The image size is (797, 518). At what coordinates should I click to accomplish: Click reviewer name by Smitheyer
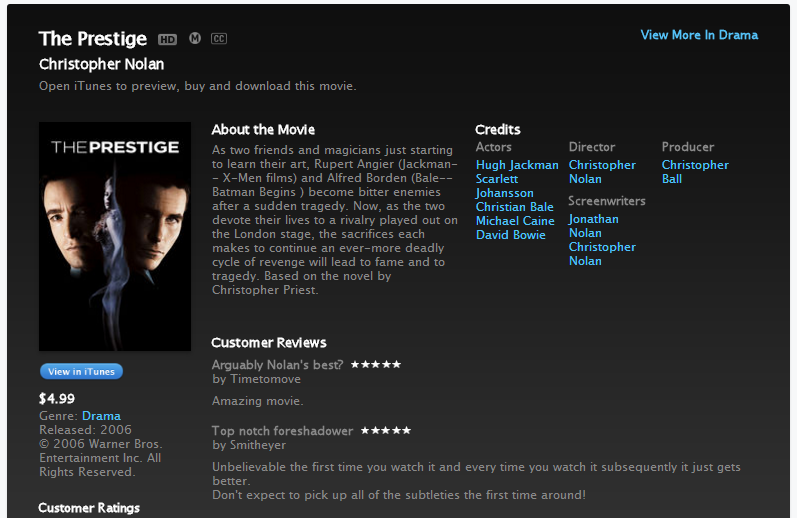[x=249, y=445]
